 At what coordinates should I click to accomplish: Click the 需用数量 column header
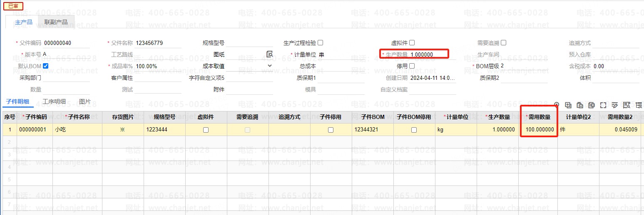tap(538, 117)
